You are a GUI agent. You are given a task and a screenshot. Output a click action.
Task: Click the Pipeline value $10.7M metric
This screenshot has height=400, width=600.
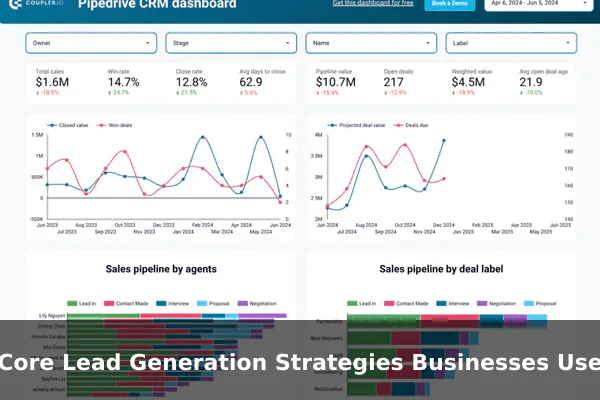pos(336,82)
